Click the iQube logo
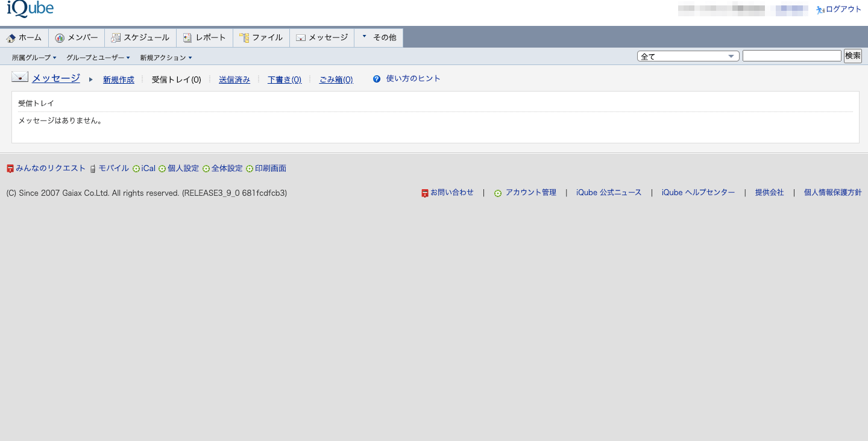The height and width of the screenshot is (441, 868). pyautogui.click(x=30, y=8)
